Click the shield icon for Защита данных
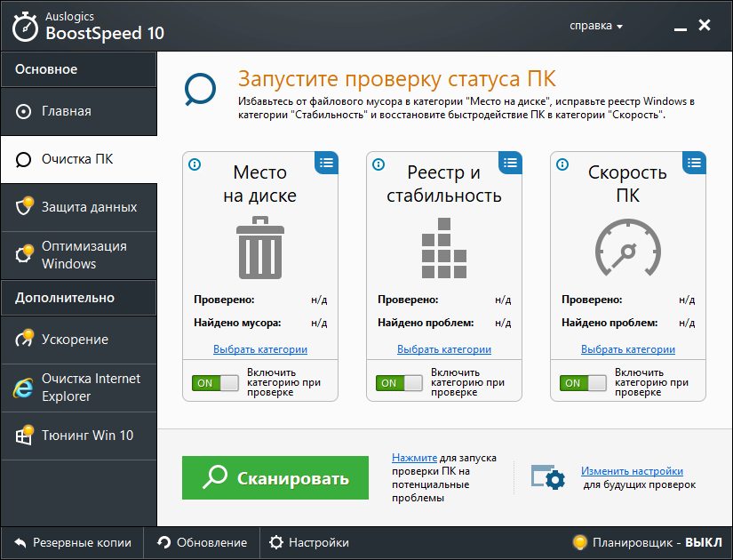 coord(24,205)
